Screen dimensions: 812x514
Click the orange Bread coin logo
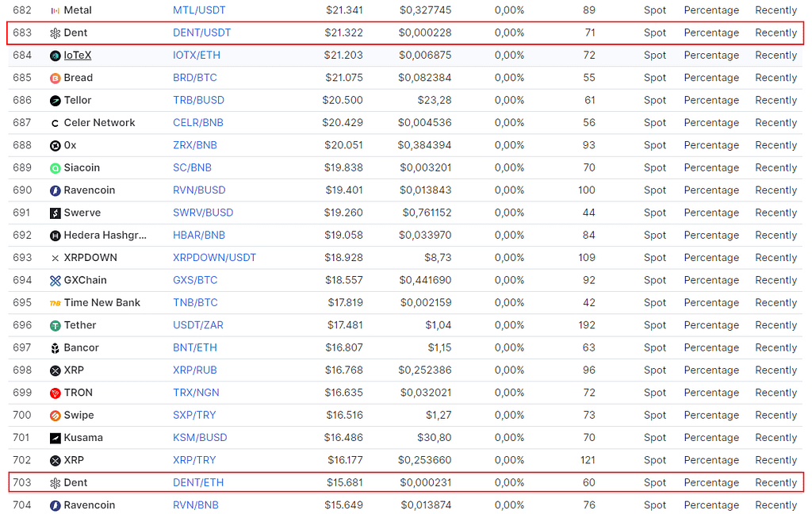pos(56,77)
